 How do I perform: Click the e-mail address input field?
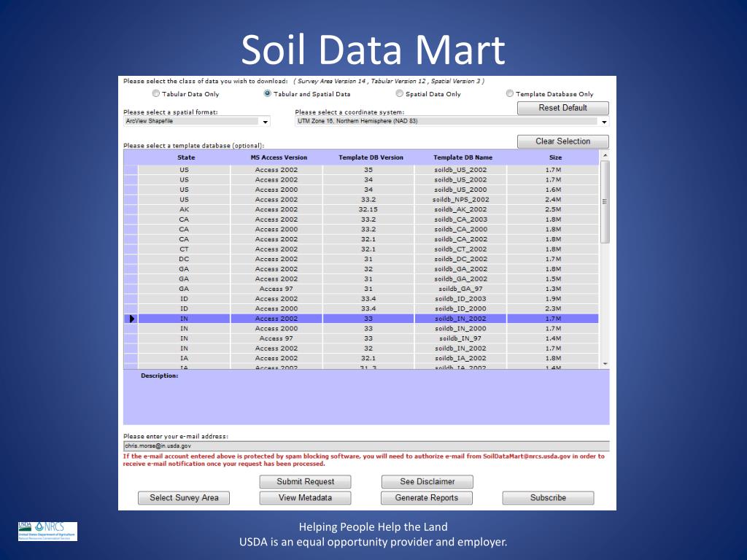coord(366,446)
